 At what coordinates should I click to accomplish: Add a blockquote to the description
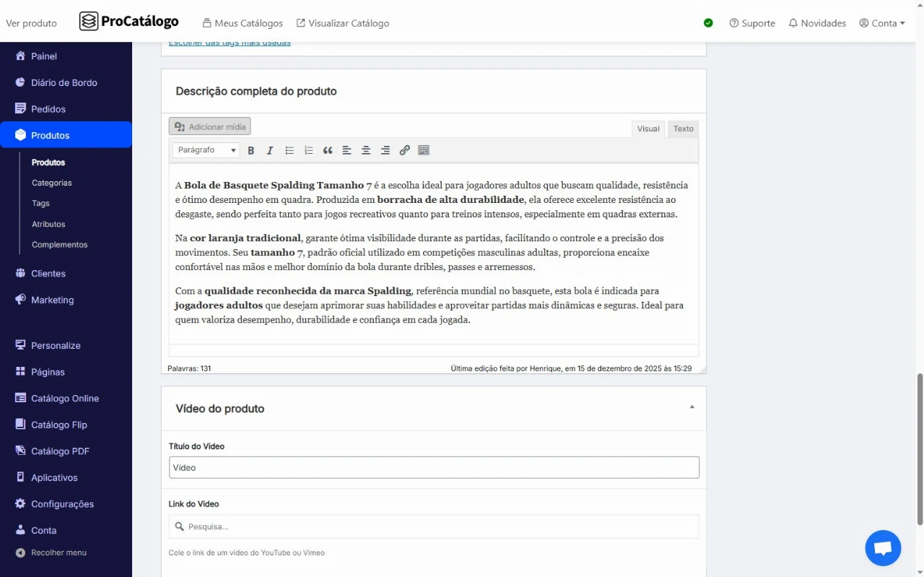pos(328,150)
